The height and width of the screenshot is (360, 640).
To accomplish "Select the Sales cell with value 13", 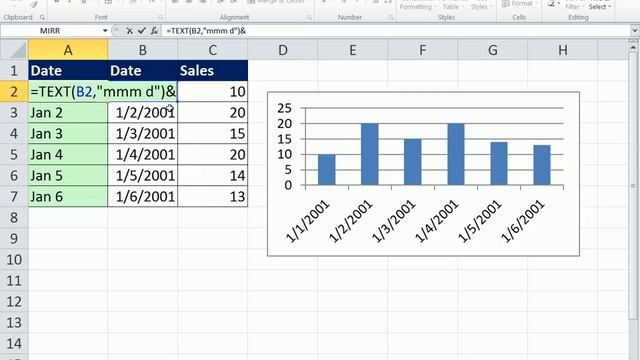I will click(x=213, y=197).
